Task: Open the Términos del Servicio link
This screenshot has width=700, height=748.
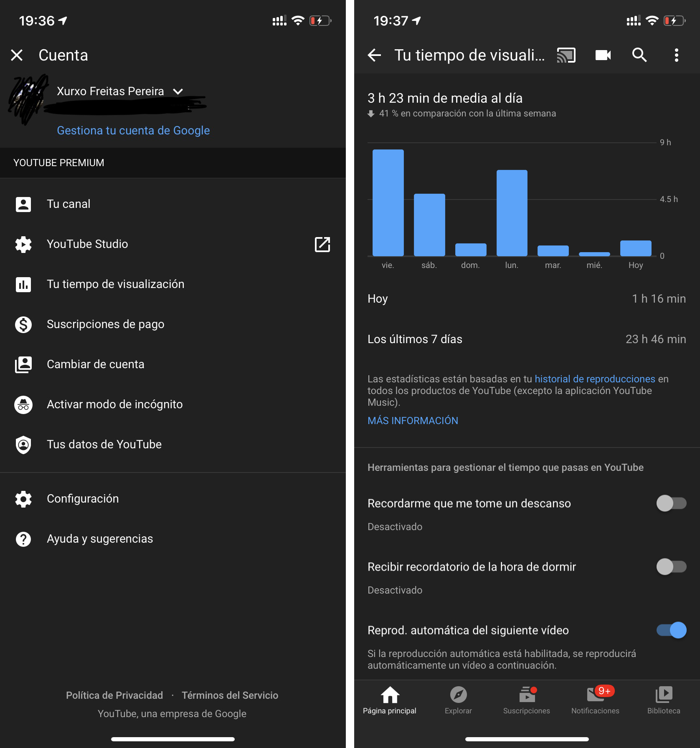Action: click(x=230, y=695)
